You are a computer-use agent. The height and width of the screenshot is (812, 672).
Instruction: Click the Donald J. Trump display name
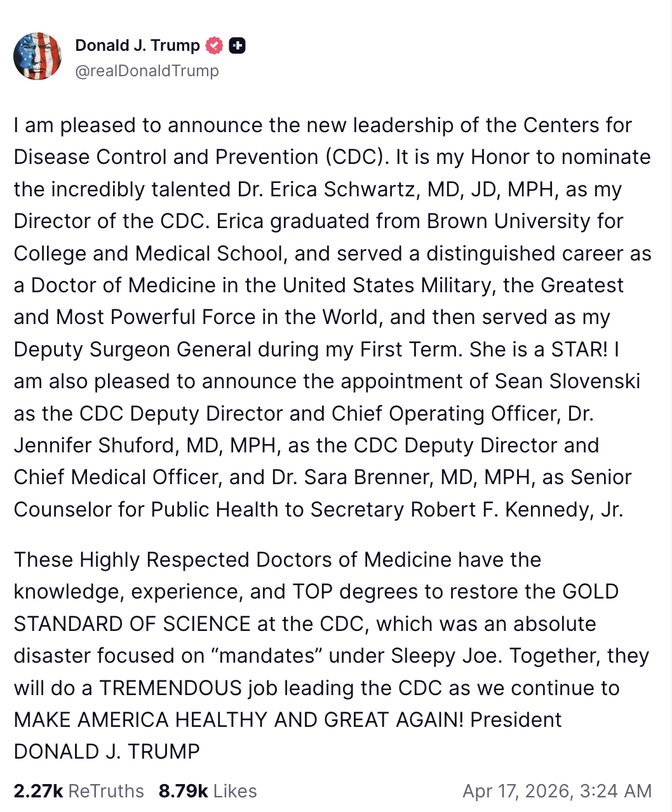pos(137,45)
